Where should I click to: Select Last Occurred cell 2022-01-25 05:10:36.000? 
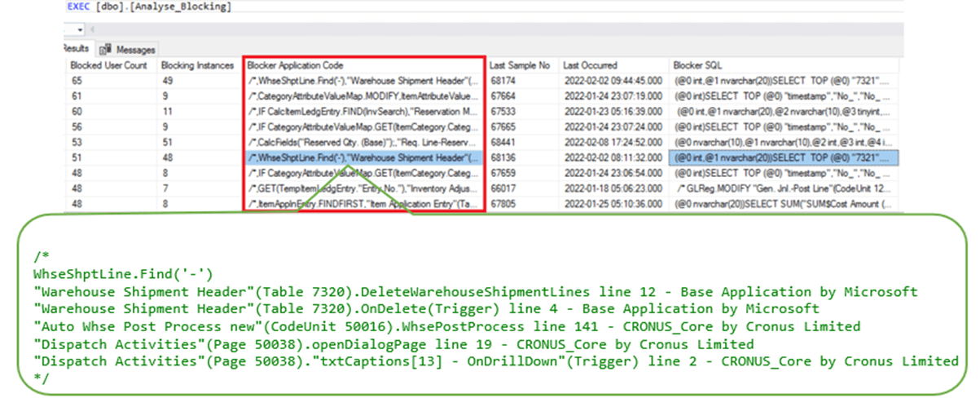[615, 202]
